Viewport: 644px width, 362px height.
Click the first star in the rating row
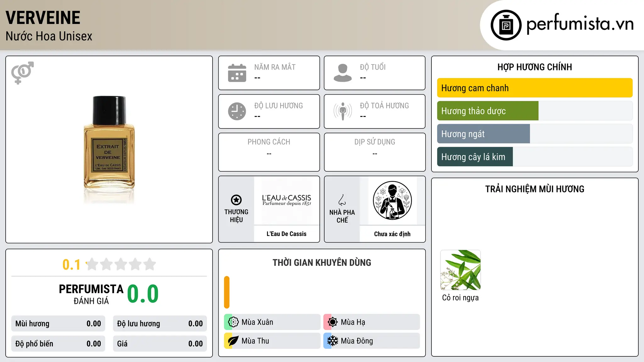tap(92, 264)
